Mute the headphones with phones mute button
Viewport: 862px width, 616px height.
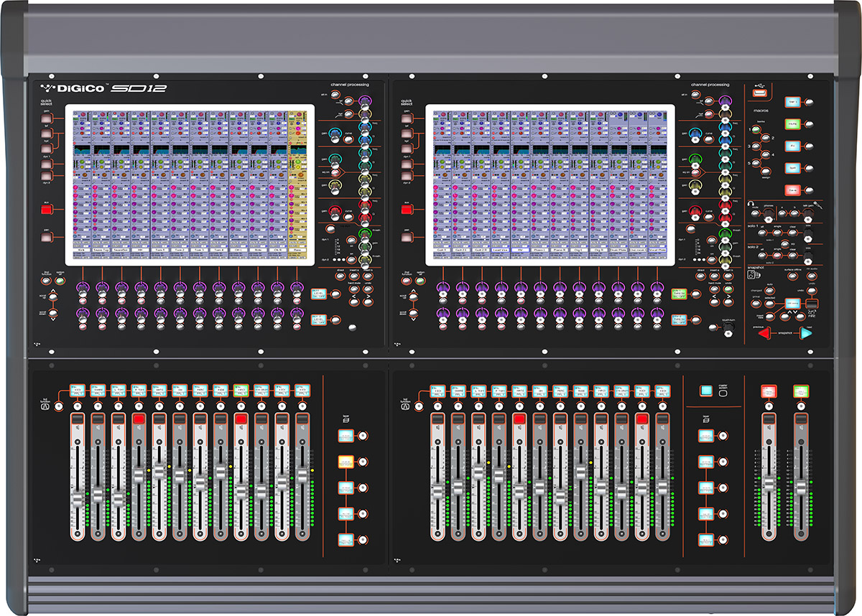tap(756, 214)
